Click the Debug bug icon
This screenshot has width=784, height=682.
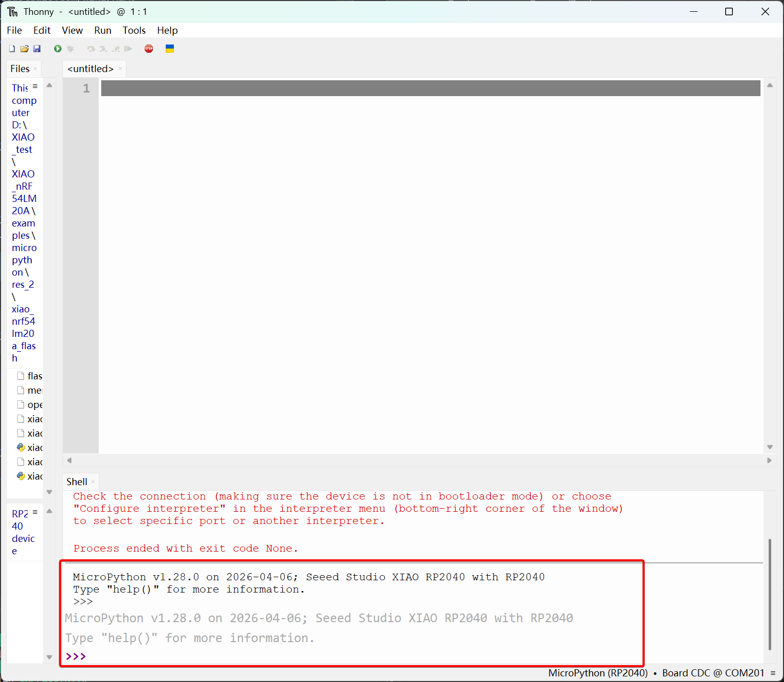pyautogui.click(x=71, y=49)
